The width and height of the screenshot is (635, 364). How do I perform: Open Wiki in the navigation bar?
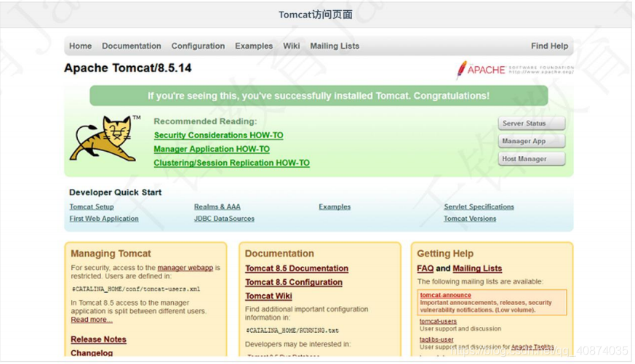[x=292, y=46]
